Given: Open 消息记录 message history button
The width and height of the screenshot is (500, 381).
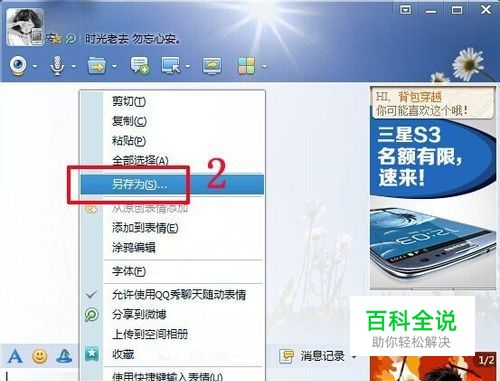Looking at the screenshot, I should coord(313,356).
